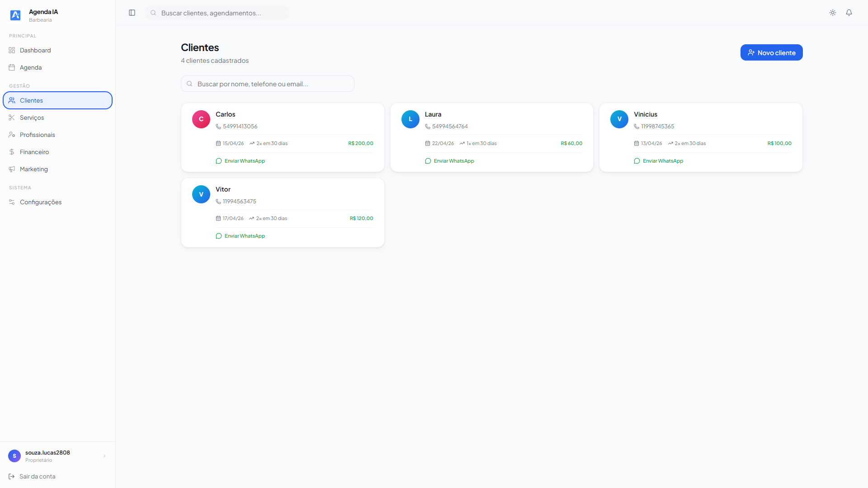Click phone icon on Laura card
This screenshot has width=868, height=488.
[428, 127]
